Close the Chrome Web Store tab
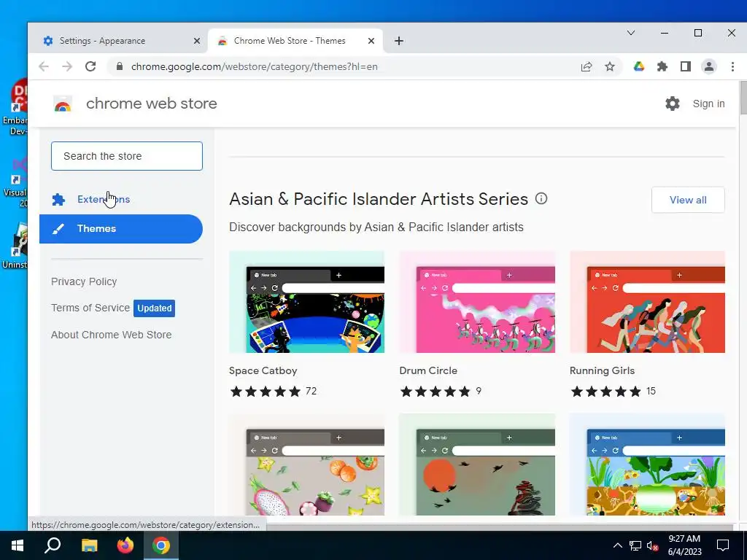The image size is (747, 560). pos(371,41)
